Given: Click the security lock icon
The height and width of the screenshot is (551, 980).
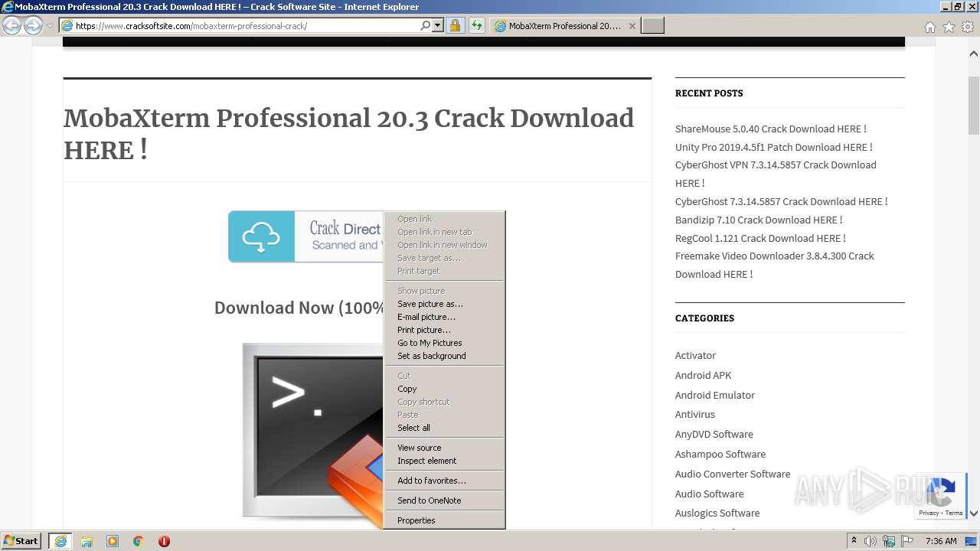Looking at the screenshot, I should [455, 25].
